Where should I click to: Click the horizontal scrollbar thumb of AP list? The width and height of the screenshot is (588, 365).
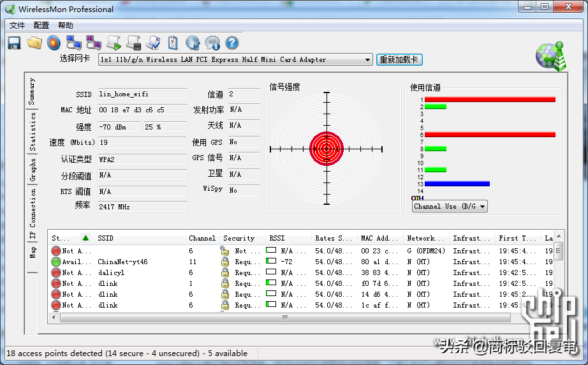pyautogui.click(x=285, y=318)
